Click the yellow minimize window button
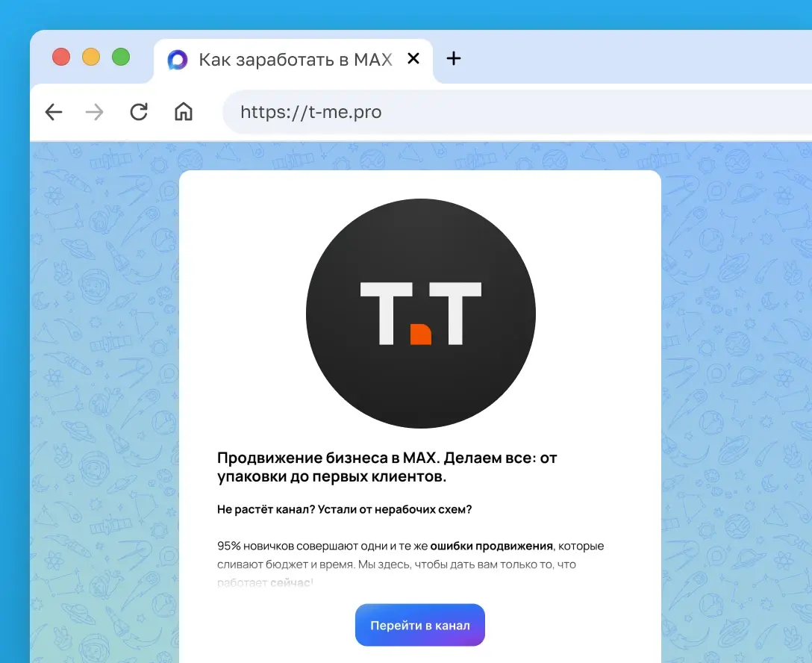 coord(91,57)
